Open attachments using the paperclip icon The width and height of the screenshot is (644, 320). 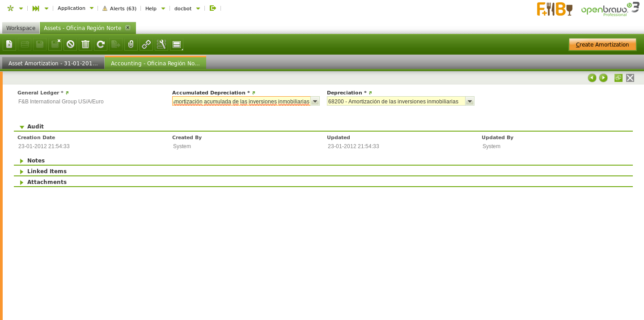[131, 44]
